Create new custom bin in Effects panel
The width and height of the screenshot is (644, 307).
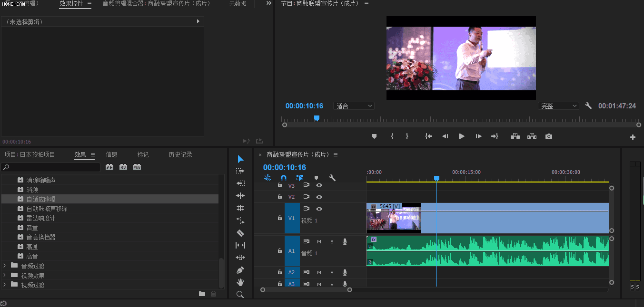point(202,294)
